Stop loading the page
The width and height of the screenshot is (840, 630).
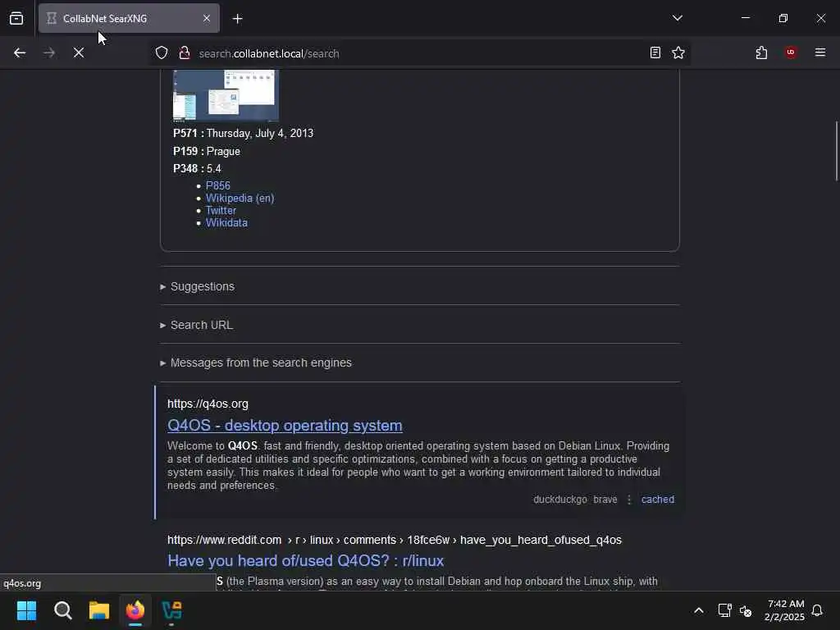coord(79,52)
